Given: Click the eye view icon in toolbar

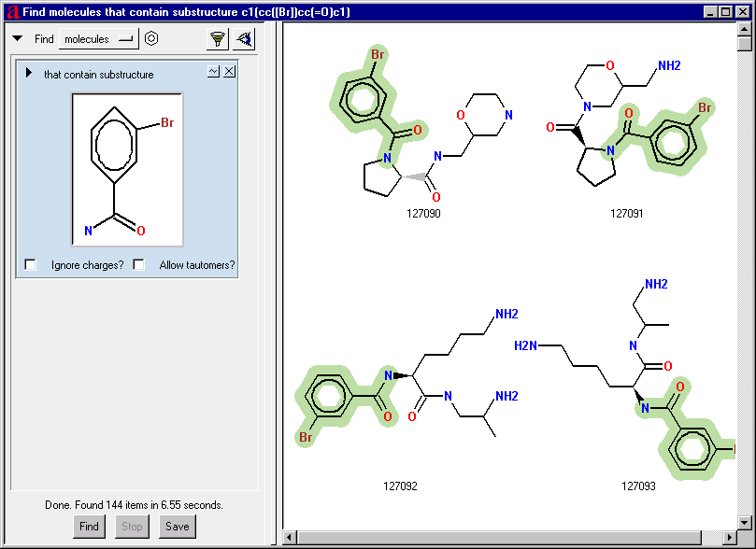Looking at the screenshot, I should pyautogui.click(x=244, y=38).
